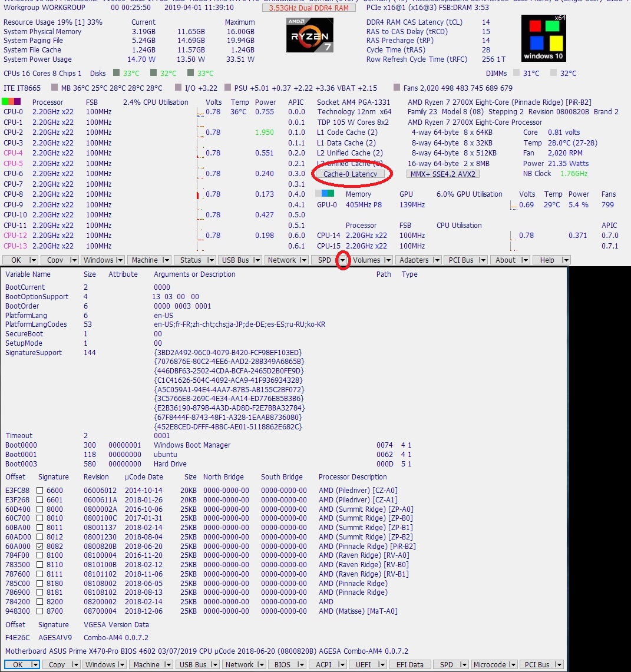Click the AGESA!V9 signature text

click(55, 637)
